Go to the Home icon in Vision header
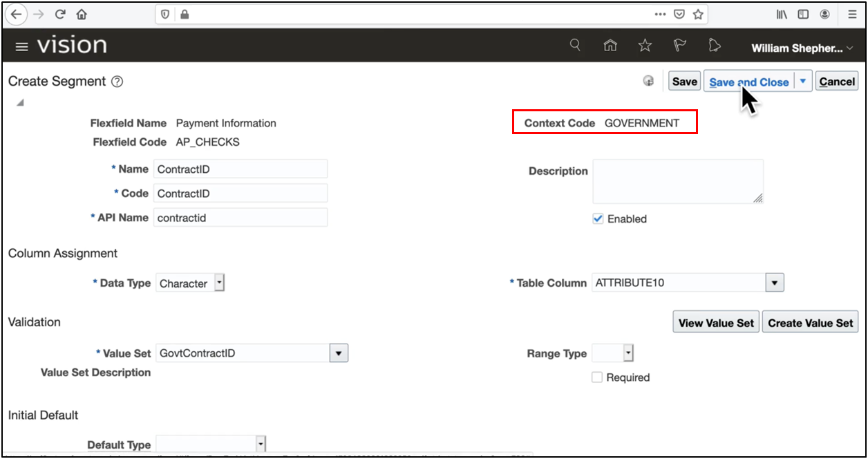This screenshot has width=868, height=459. [x=610, y=46]
